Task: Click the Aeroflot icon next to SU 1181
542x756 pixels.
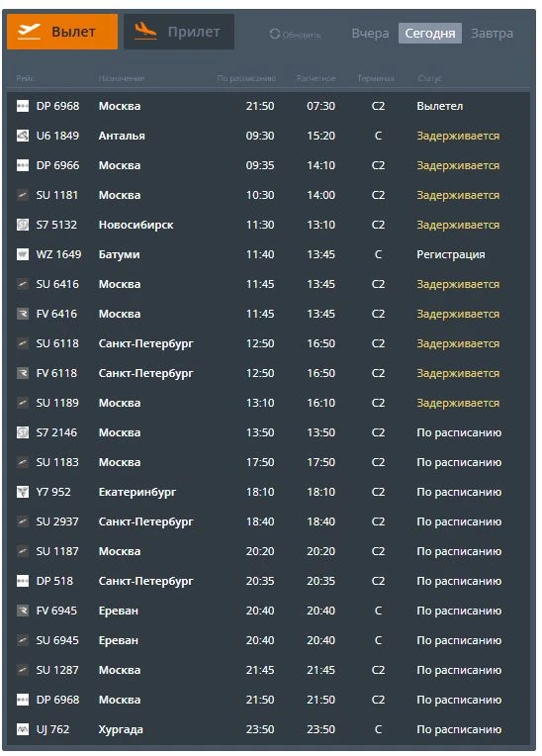Action: pos(23,195)
